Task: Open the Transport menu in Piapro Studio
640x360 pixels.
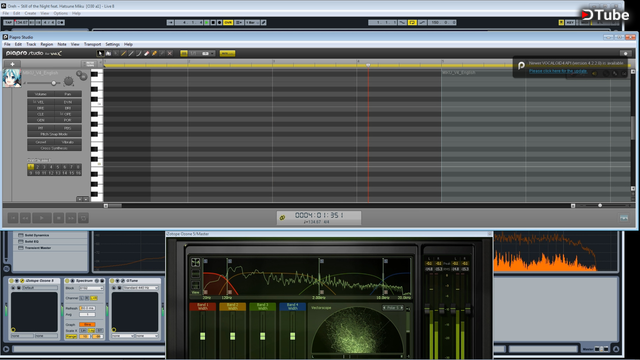Action: click(92, 44)
